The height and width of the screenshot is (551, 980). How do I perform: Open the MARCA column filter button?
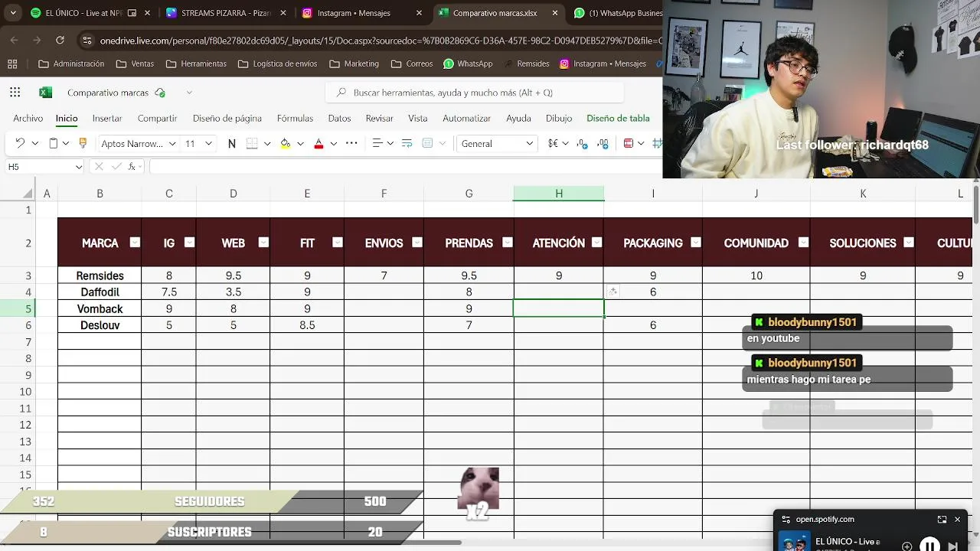[x=135, y=243]
